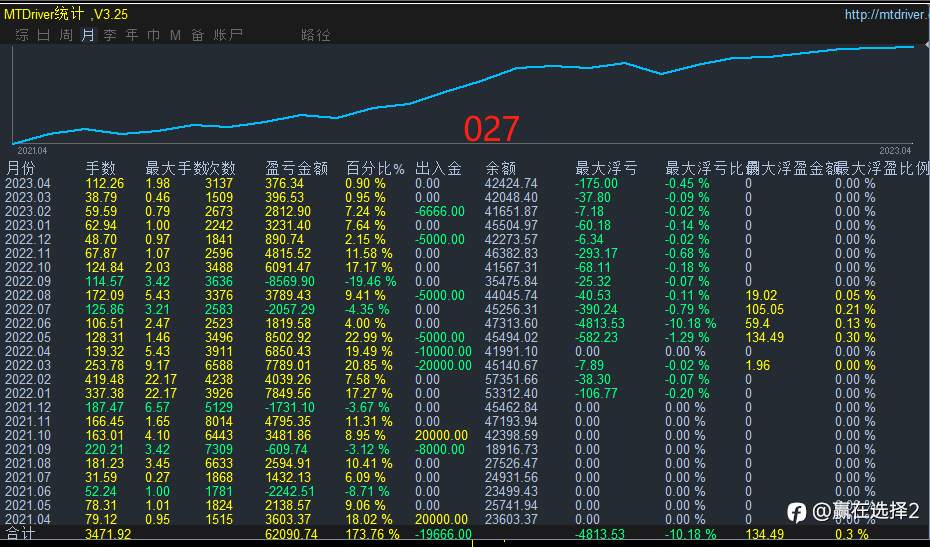Click the 备 tab

coord(197,35)
